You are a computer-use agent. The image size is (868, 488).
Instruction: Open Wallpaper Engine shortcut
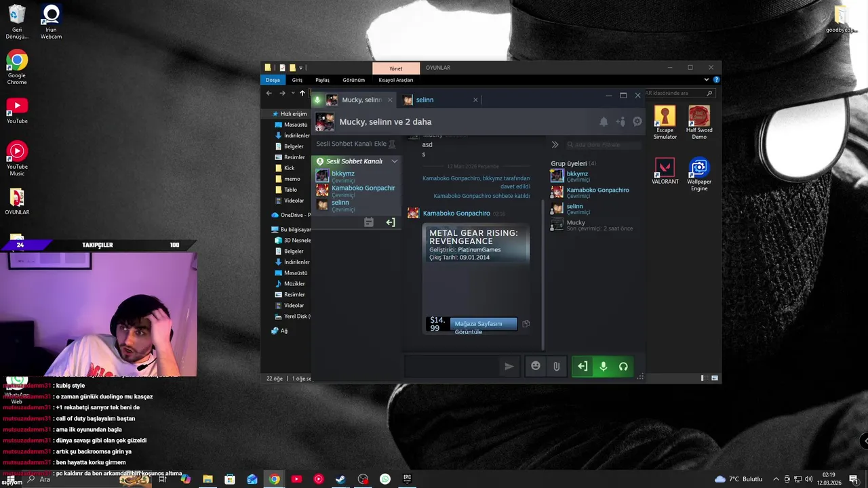tap(698, 175)
